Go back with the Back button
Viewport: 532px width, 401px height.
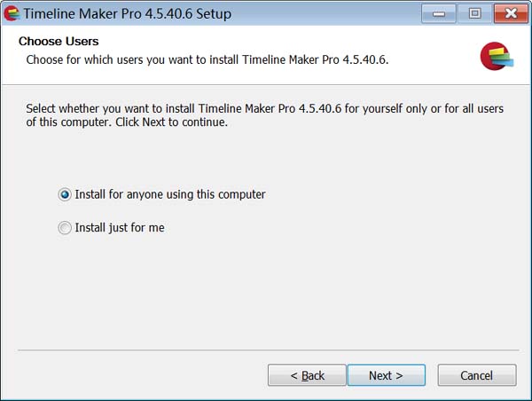point(307,375)
